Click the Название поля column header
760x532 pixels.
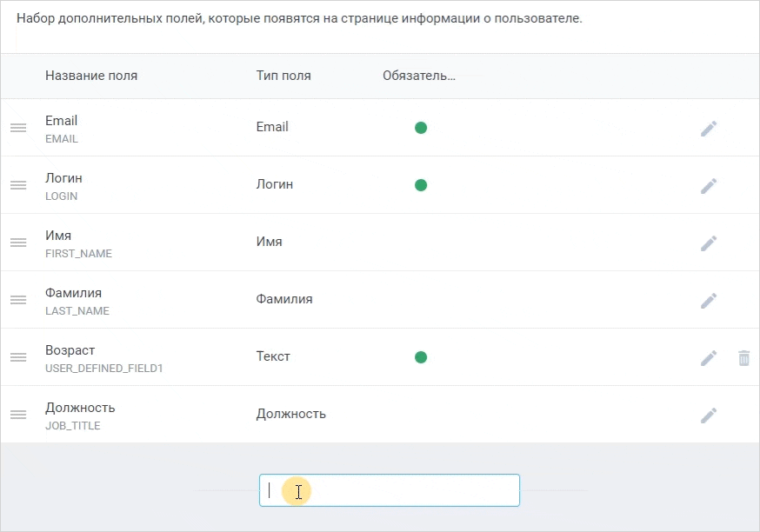coord(91,76)
